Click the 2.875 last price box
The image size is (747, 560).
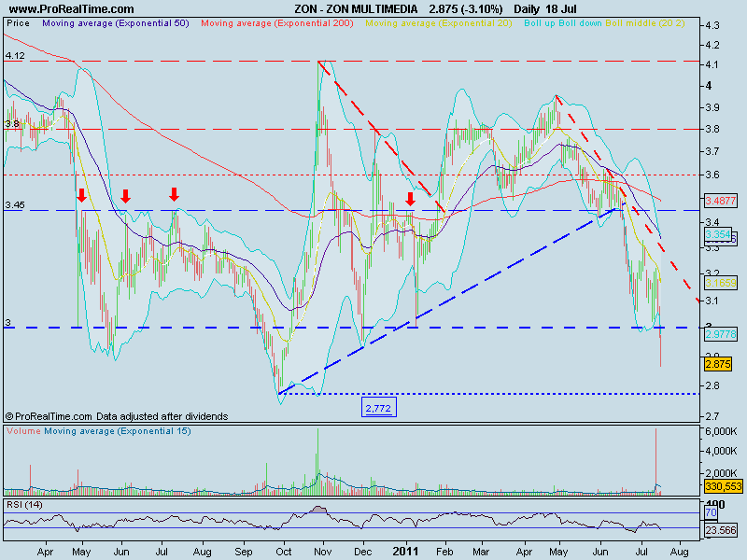point(718,364)
